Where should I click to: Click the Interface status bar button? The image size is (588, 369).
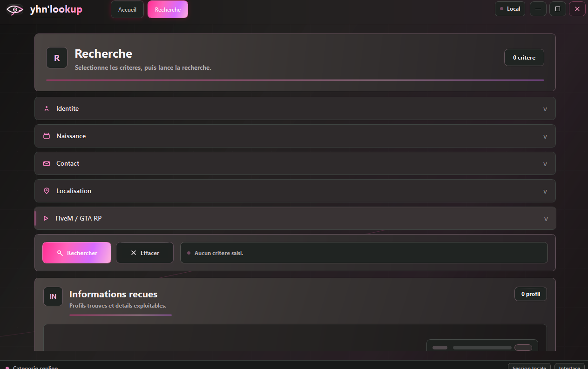coord(570,367)
